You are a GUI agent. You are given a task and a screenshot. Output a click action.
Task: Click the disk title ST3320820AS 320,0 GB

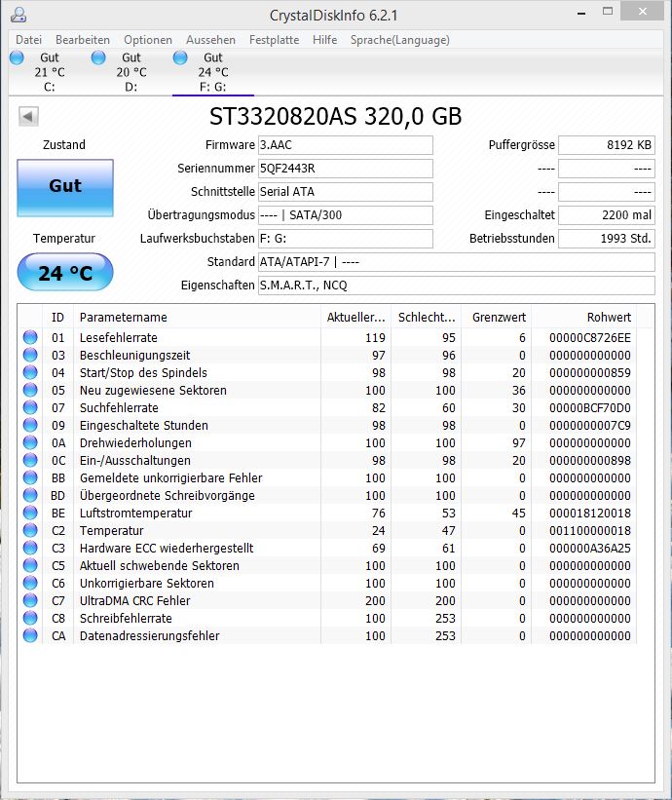[x=335, y=116]
